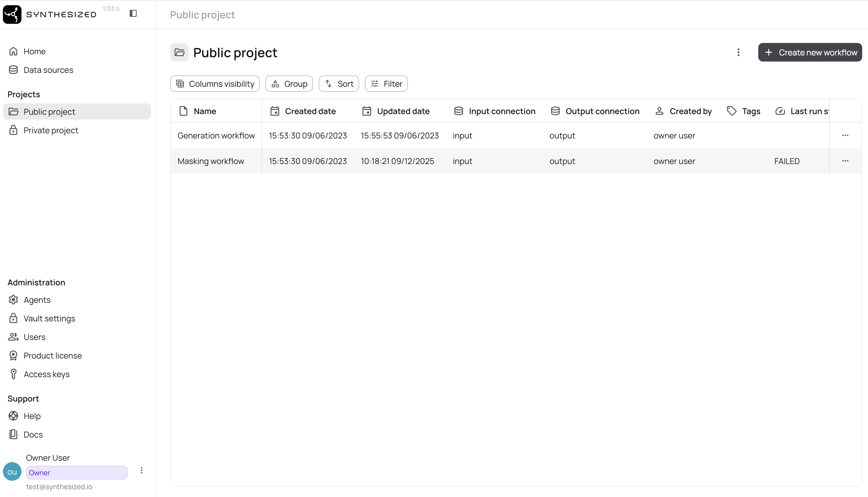Open Vault settings via the lock icon
The height and width of the screenshot is (497, 868).
coord(13,318)
